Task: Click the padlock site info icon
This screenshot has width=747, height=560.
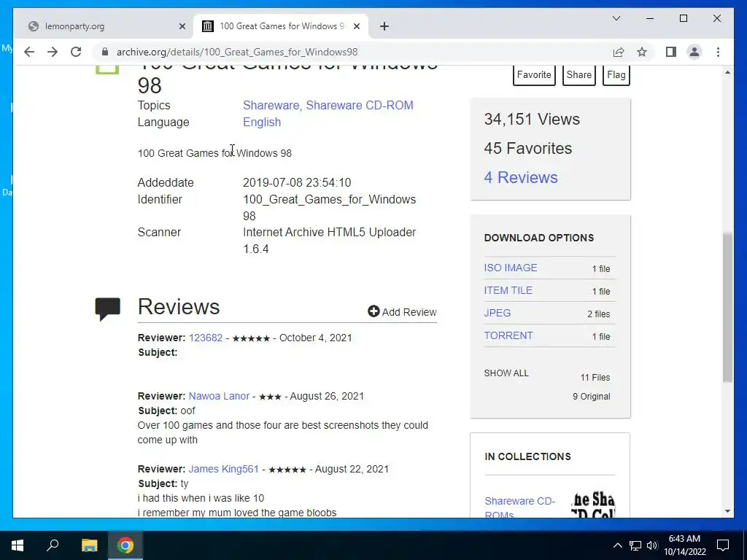Action: point(105,52)
